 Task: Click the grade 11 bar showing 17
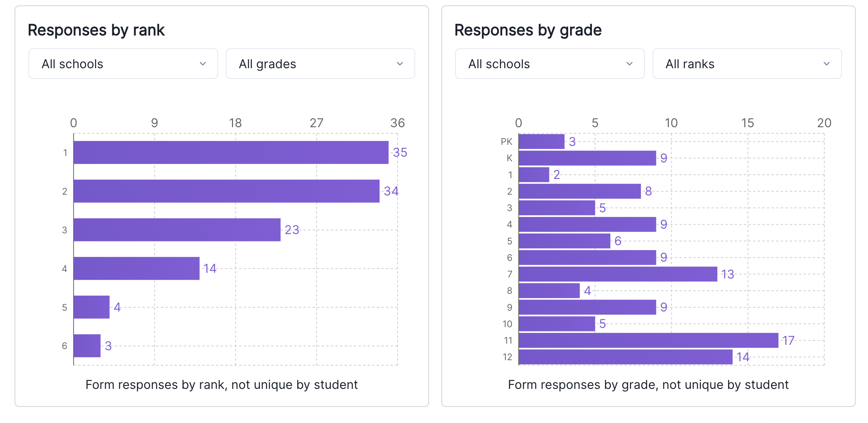tap(648, 340)
